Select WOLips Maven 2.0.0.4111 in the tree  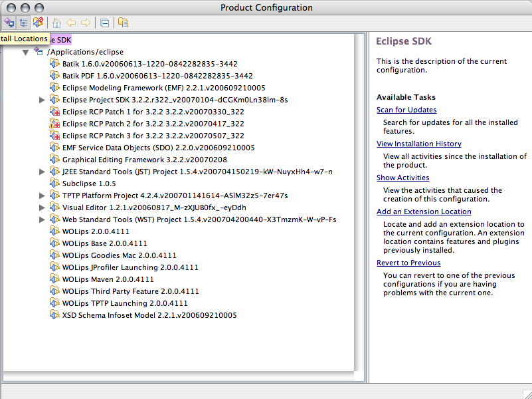click(x=108, y=279)
